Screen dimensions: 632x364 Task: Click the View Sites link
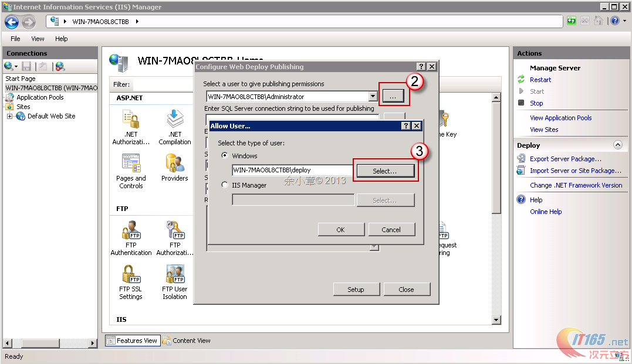(544, 130)
